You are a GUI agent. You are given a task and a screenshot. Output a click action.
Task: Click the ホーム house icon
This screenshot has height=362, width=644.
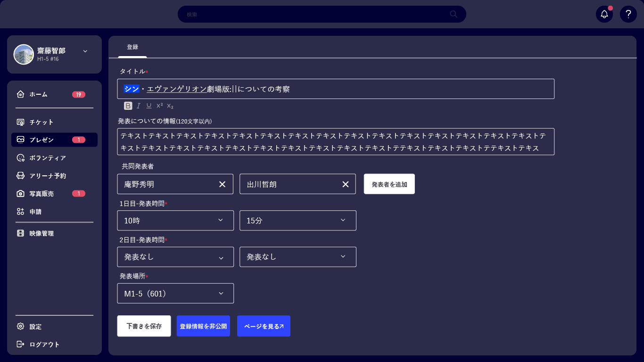point(20,94)
